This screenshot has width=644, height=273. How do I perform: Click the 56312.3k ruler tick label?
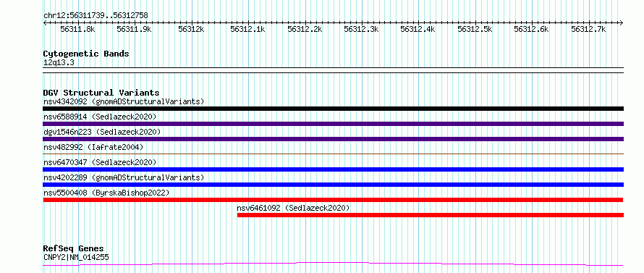click(x=361, y=30)
